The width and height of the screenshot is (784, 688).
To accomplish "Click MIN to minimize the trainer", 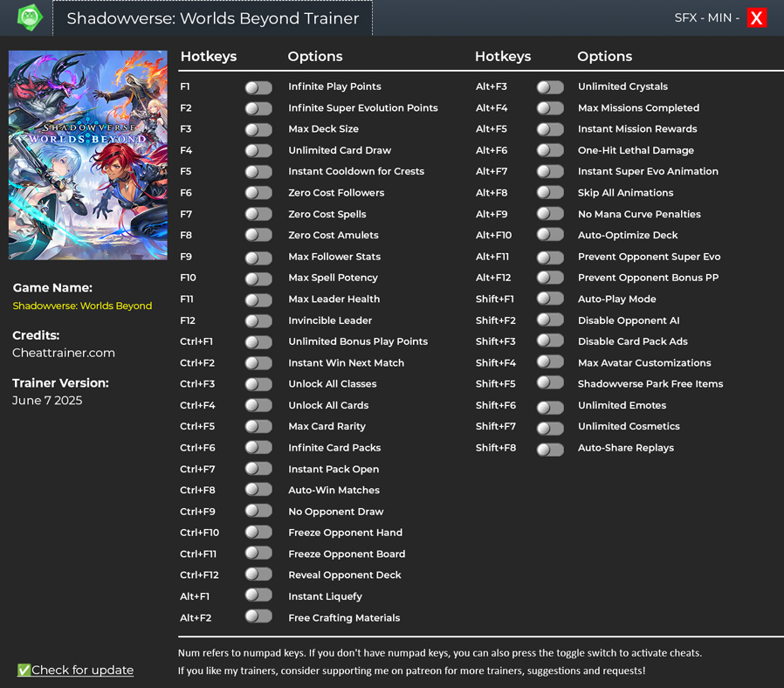I will point(719,18).
